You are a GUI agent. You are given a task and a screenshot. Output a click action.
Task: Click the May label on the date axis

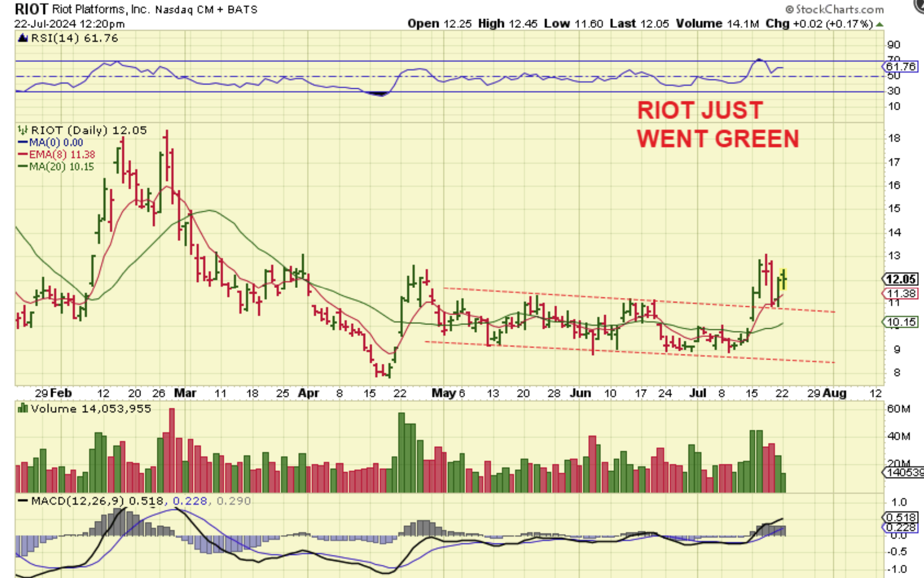click(443, 393)
